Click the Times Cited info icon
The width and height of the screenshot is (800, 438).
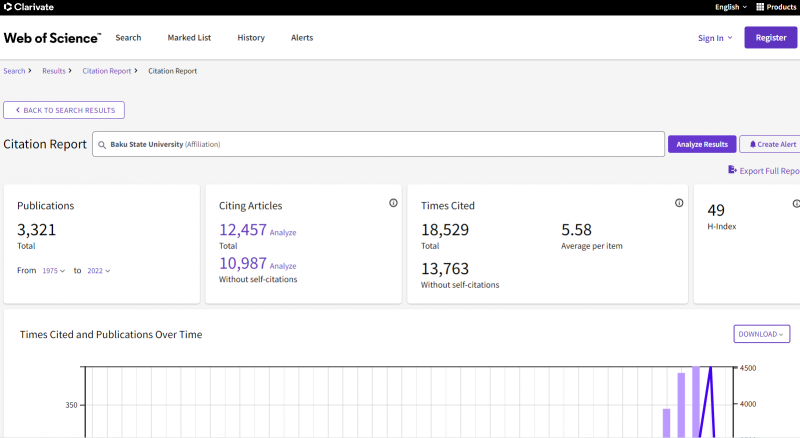coord(679,203)
